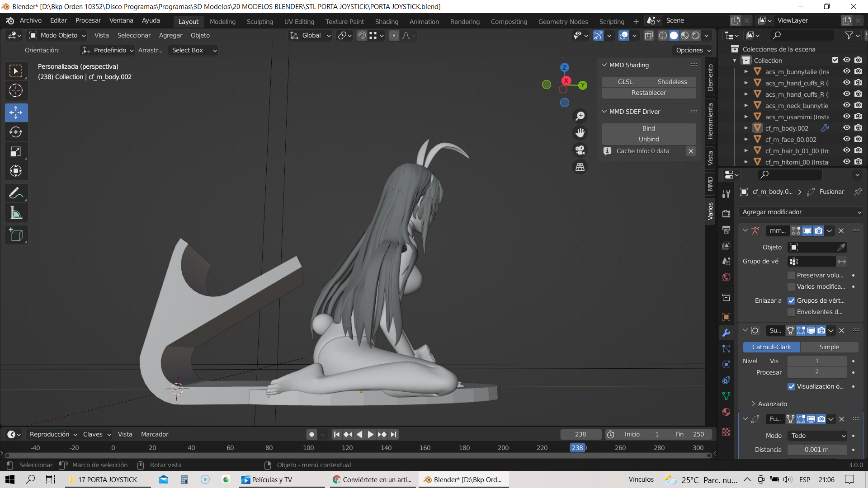Activate the Rotate tool
868x488 pixels.
pos(16,132)
